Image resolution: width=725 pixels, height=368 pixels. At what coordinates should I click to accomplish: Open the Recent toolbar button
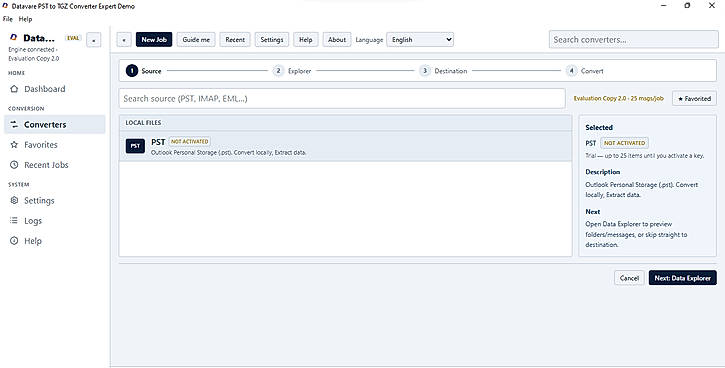(x=235, y=40)
